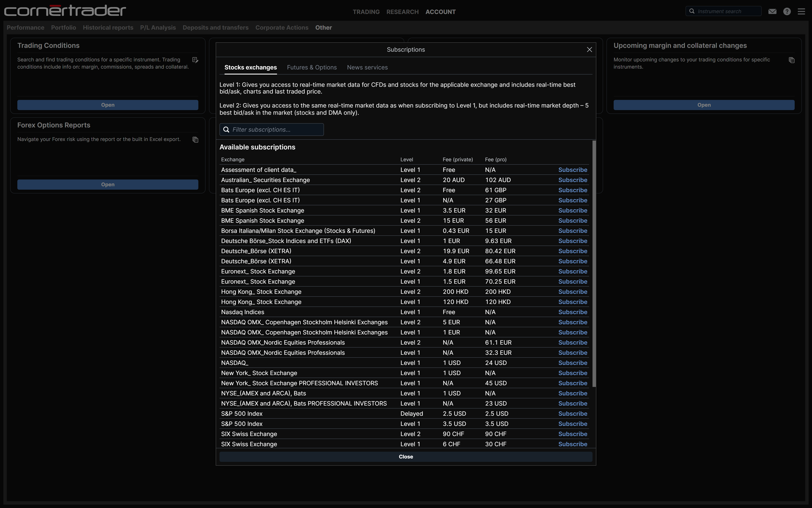Click the Fee (pro) column header
The image size is (812, 508).
tap(496, 160)
